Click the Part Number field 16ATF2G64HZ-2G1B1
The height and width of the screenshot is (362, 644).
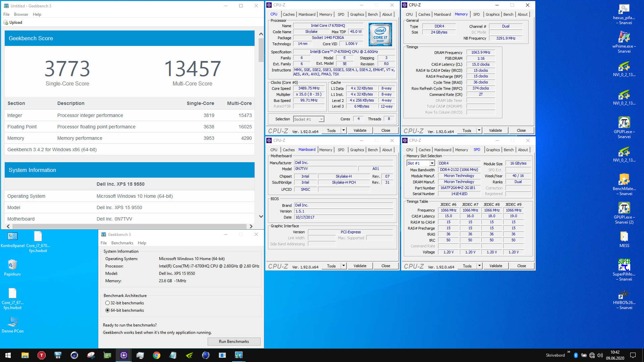click(x=459, y=188)
